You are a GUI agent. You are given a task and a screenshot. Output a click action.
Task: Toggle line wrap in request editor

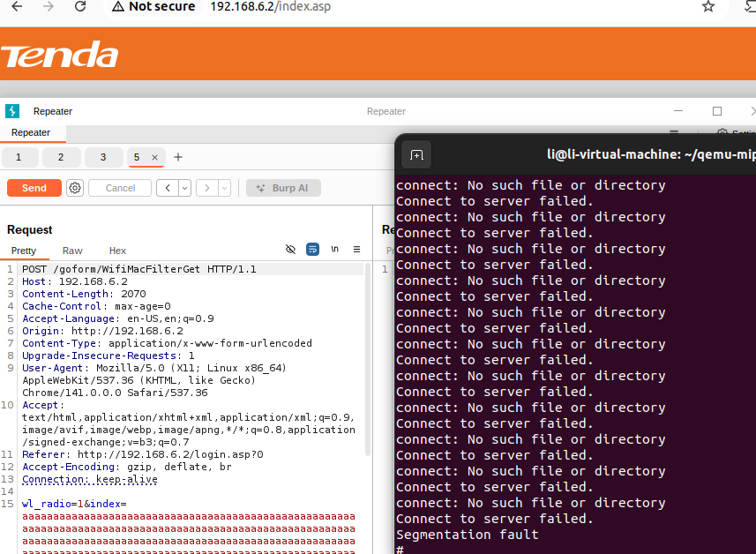point(312,250)
